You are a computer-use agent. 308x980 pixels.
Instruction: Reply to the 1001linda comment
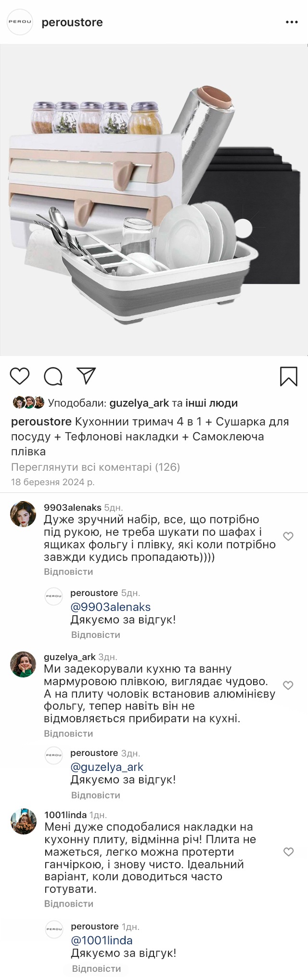tap(69, 903)
